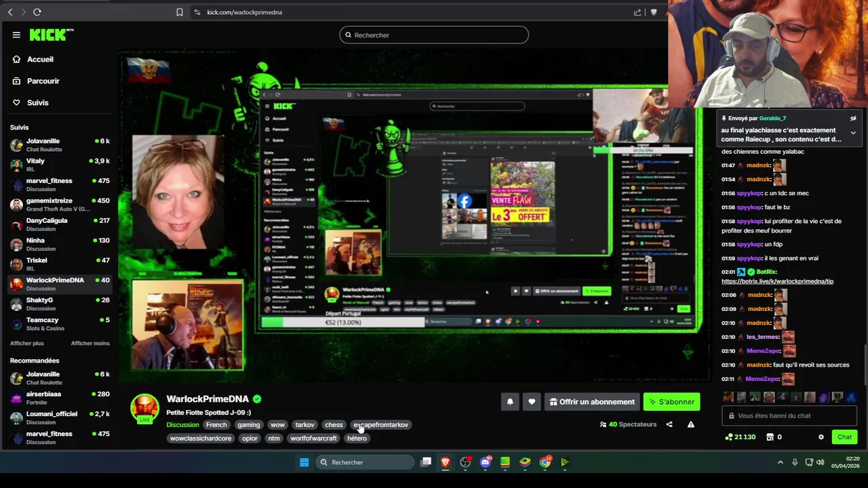Click the escapefromtarkov tag
Screen dimensions: 868x488
tap(380, 425)
